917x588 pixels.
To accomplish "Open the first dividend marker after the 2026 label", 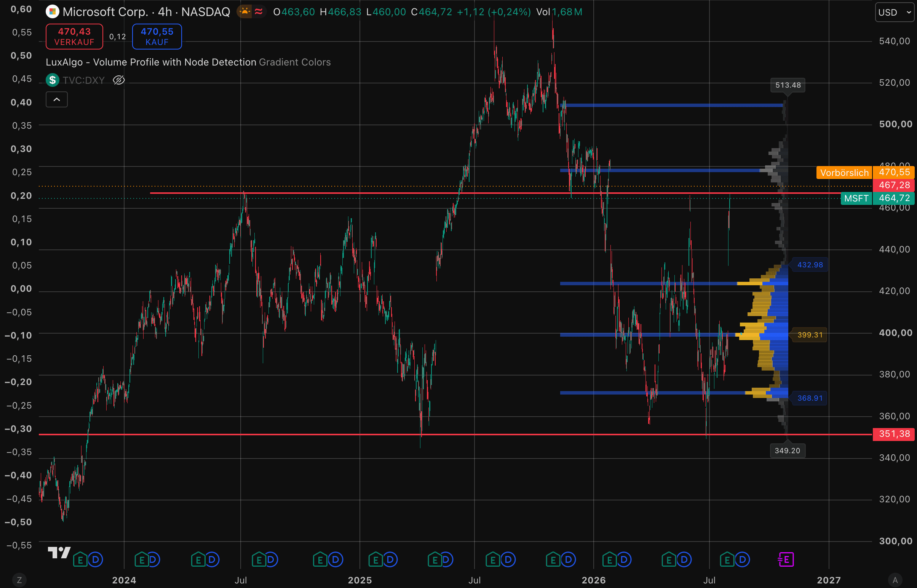I will (624, 560).
